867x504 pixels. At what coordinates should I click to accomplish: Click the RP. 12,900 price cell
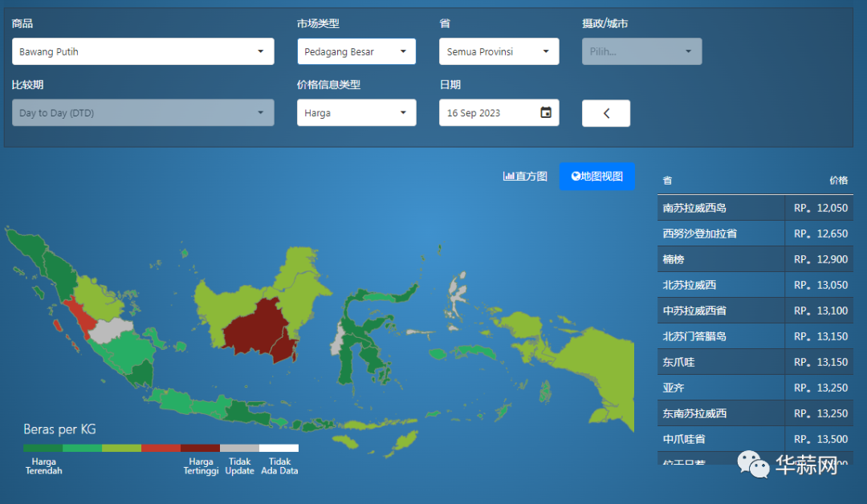coord(820,259)
